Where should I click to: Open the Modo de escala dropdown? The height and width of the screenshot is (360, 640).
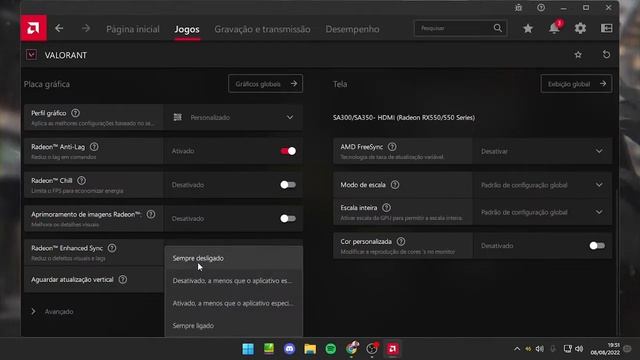[x=542, y=185]
